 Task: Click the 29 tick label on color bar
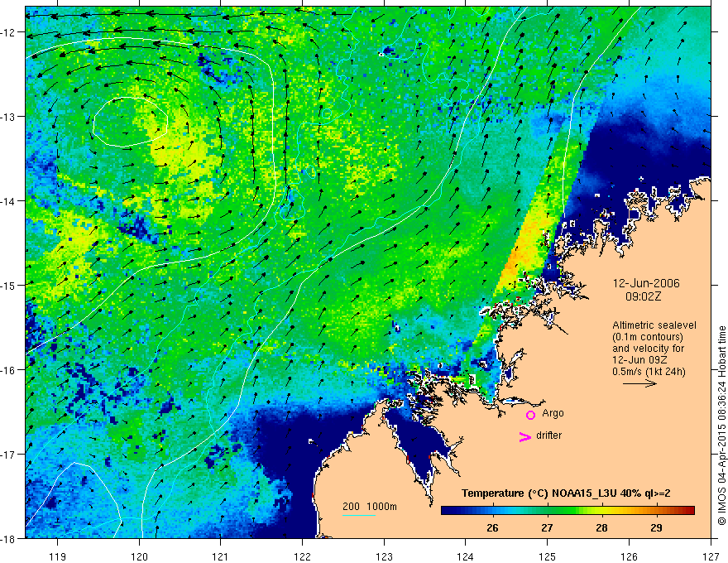point(656,527)
